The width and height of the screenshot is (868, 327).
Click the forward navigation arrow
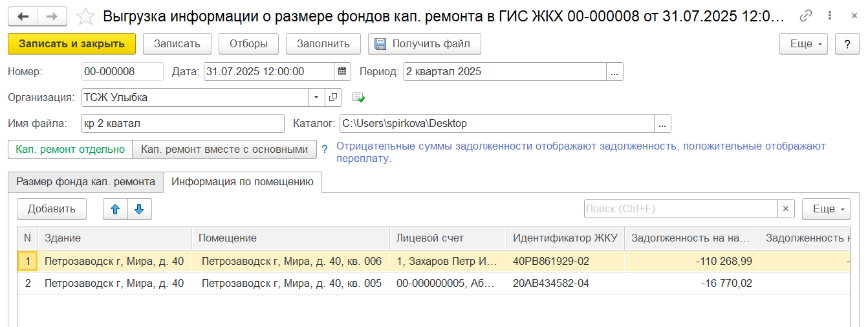(53, 16)
